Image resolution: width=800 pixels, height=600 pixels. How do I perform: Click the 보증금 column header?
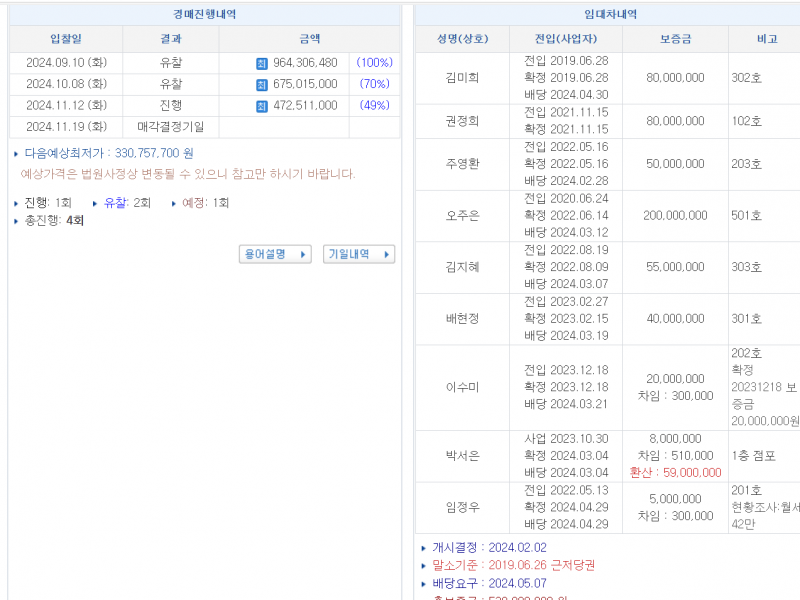point(674,39)
